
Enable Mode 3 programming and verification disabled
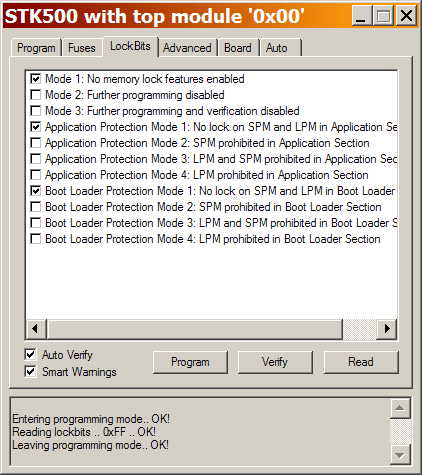point(35,111)
